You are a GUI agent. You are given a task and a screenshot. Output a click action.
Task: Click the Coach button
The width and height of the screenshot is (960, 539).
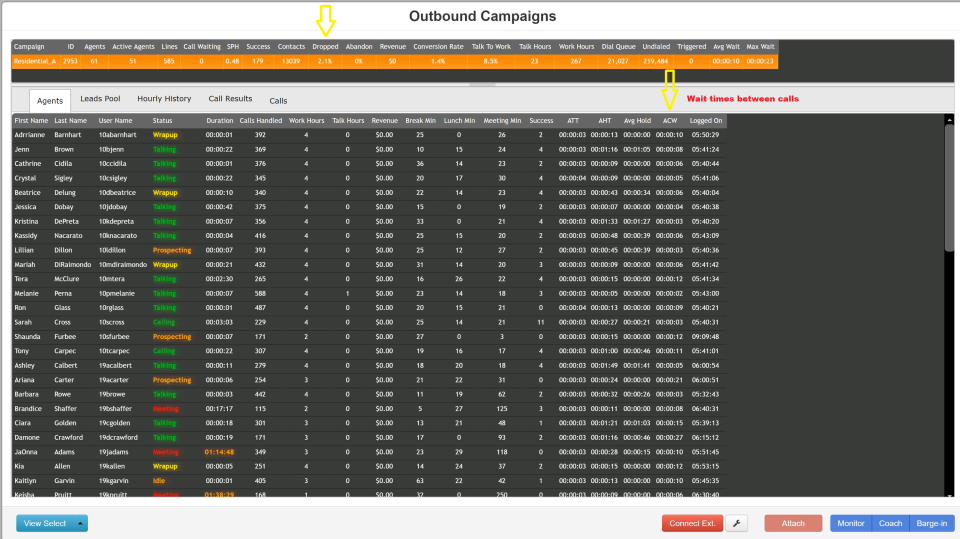(x=890, y=523)
